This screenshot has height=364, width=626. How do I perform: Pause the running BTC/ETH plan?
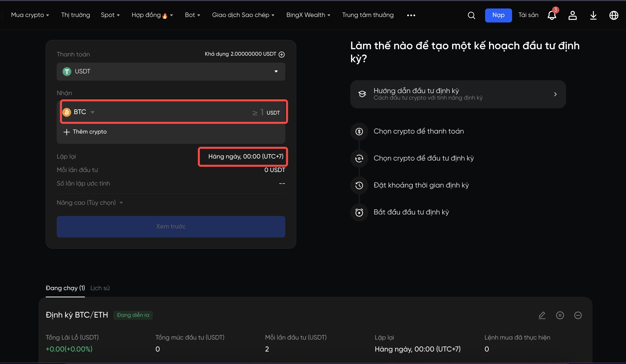pos(560,315)
